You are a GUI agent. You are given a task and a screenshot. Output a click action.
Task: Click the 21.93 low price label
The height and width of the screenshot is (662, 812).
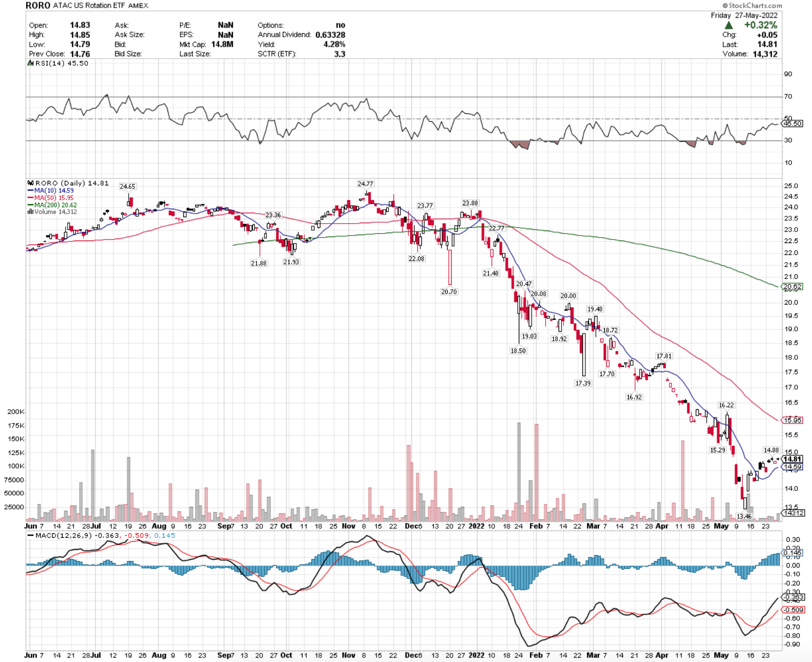point(291,262)
